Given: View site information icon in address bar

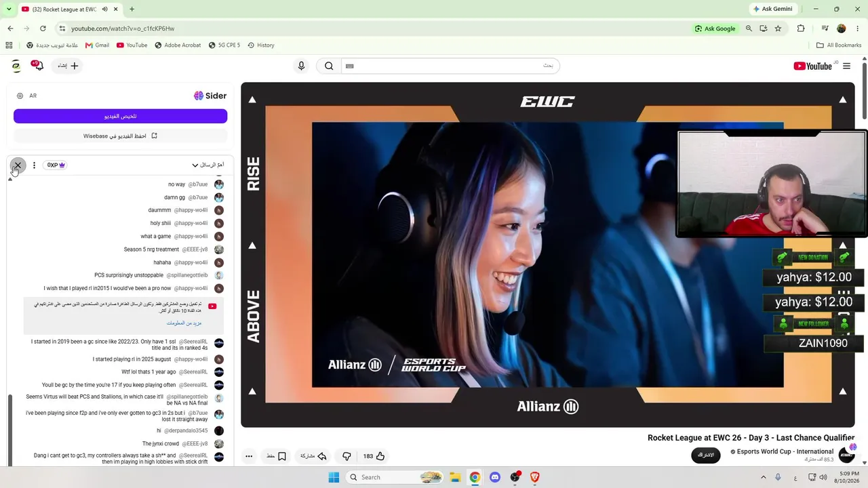Looking at the screenshot, I should pos(62,28).
